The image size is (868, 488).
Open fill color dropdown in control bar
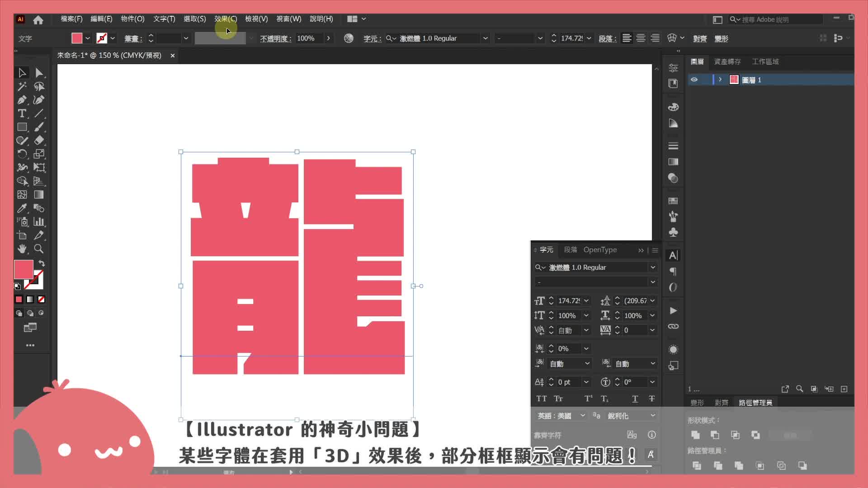coord(88,38)
